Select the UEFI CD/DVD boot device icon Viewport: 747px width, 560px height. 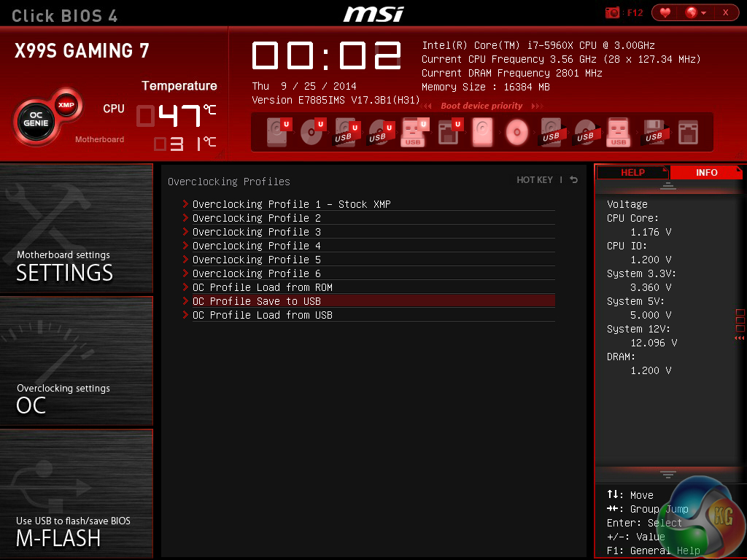coord(312,131)
